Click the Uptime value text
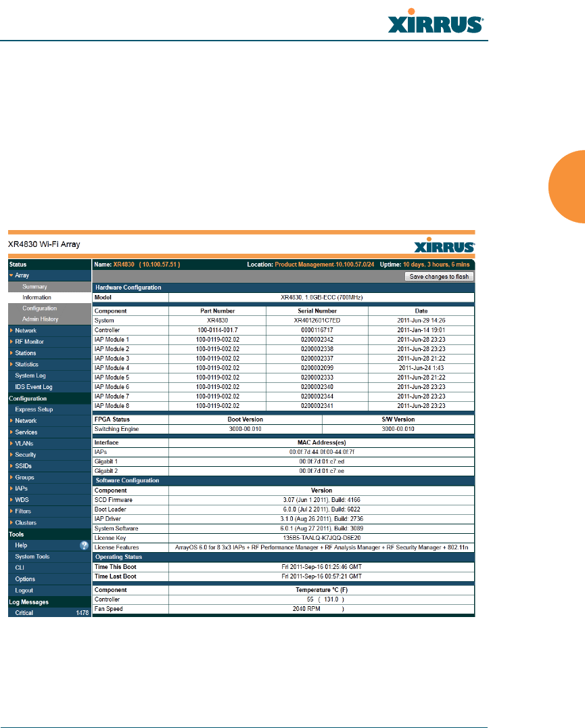 tap(436, 264)
